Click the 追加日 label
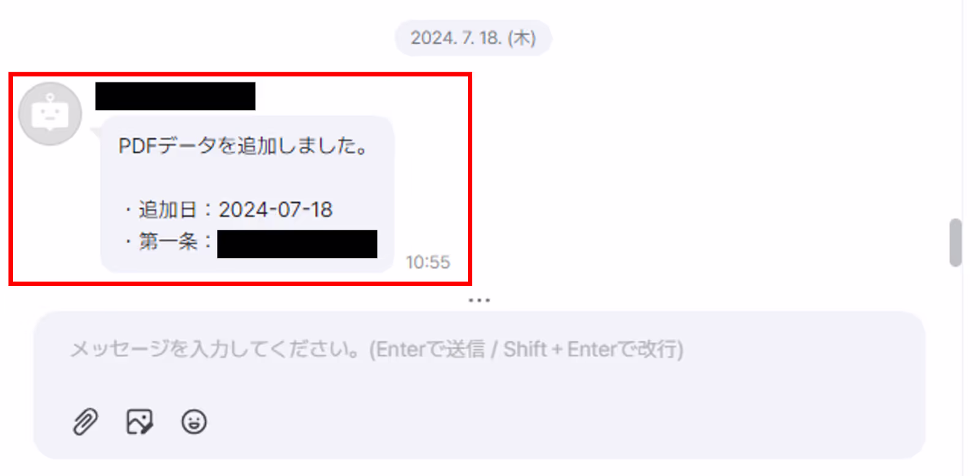 tap(167, 210)
